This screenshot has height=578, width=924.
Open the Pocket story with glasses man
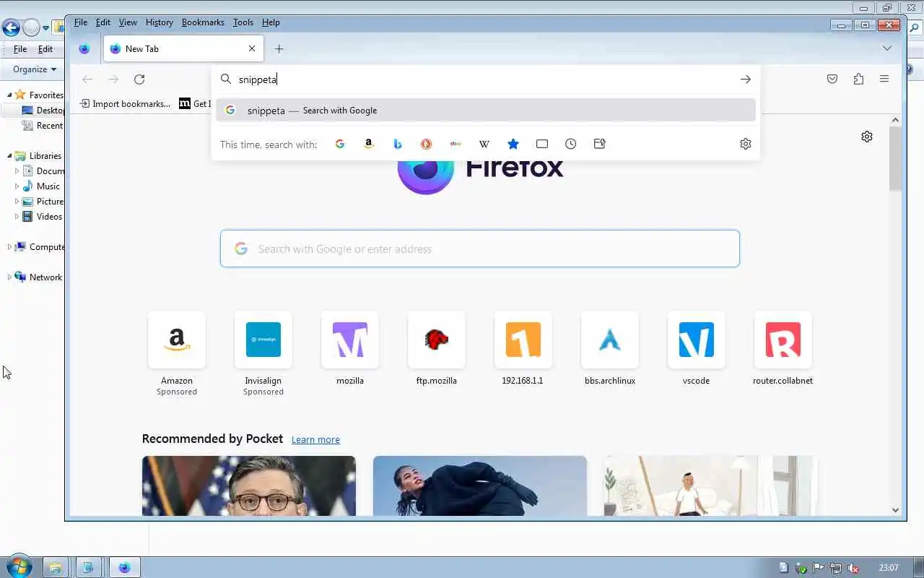tap(249, 486)
